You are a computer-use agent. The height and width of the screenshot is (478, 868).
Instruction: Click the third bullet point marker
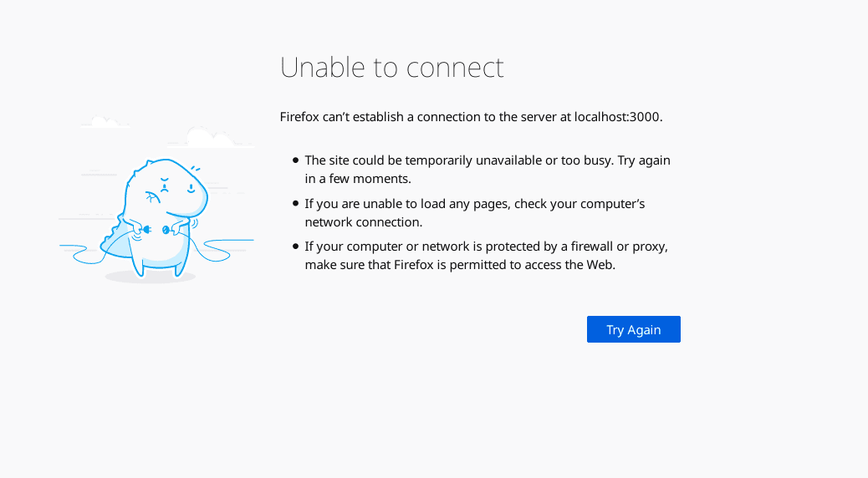[296, 247]
